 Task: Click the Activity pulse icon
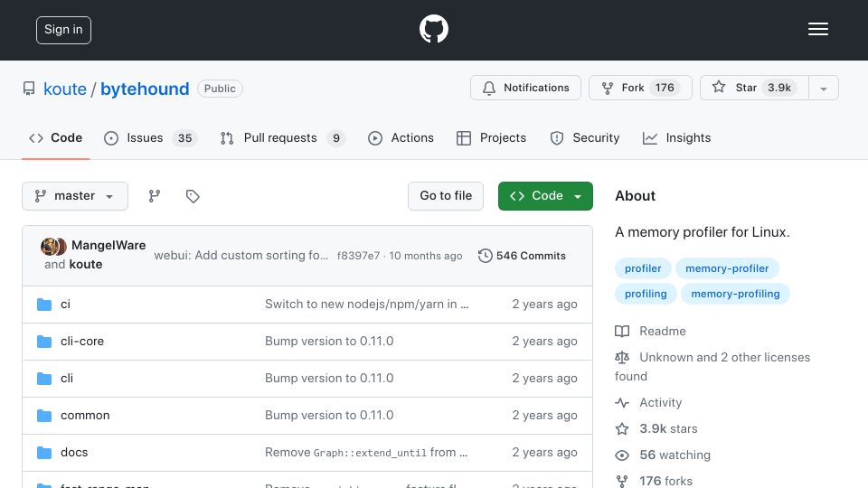pos(622,403)
